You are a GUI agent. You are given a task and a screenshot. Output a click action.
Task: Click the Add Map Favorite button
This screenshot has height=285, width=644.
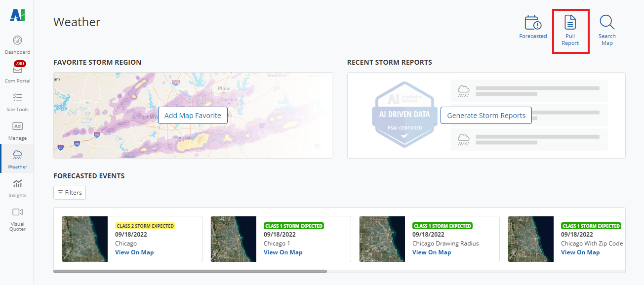click(x=193, y=116)
